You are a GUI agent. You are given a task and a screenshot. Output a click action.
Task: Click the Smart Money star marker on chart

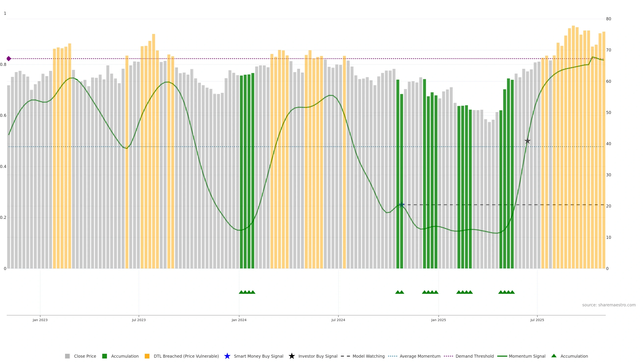401,205
